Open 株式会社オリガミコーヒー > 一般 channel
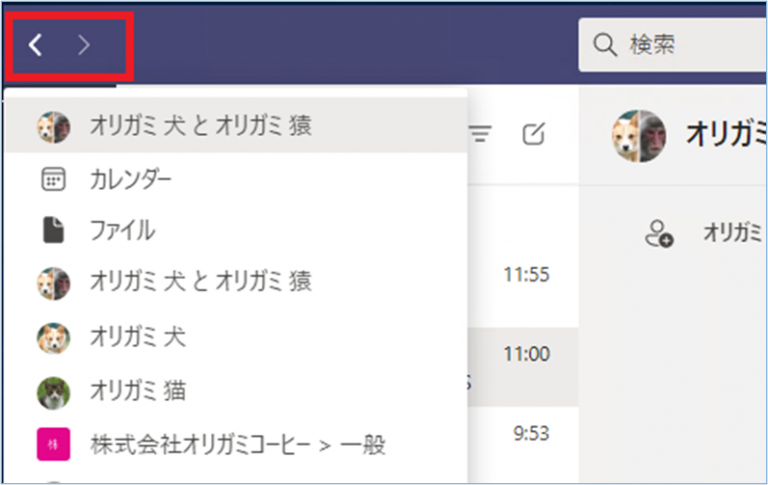768x485 pixels. 237,443
